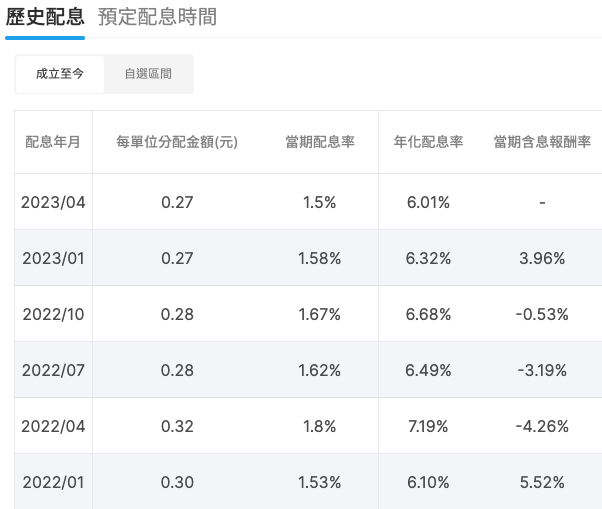This screenshot has height=509, width=602.
Task: Select the 2022/04 dividend row
Action: coord(308,426)
